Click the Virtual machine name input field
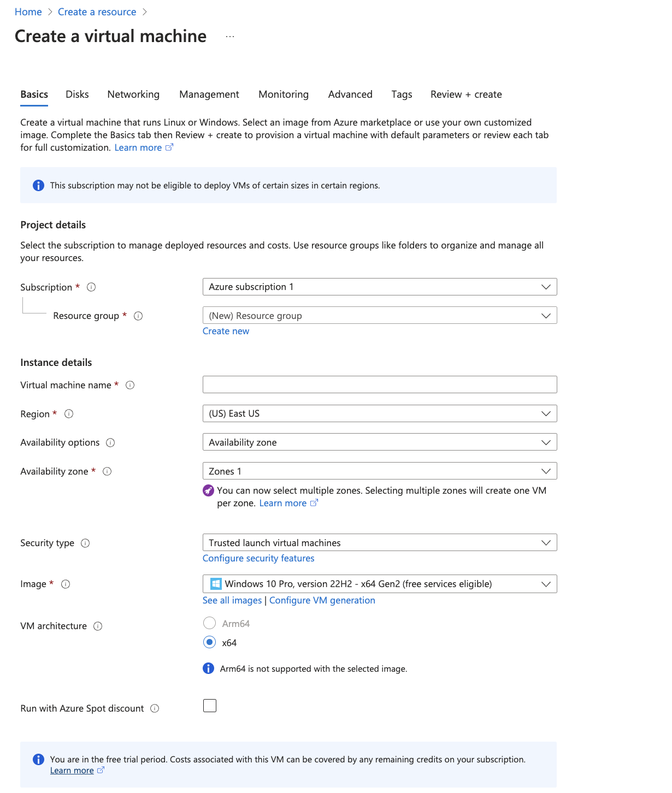This screenshot has height=793, width=672. [379, 384]
